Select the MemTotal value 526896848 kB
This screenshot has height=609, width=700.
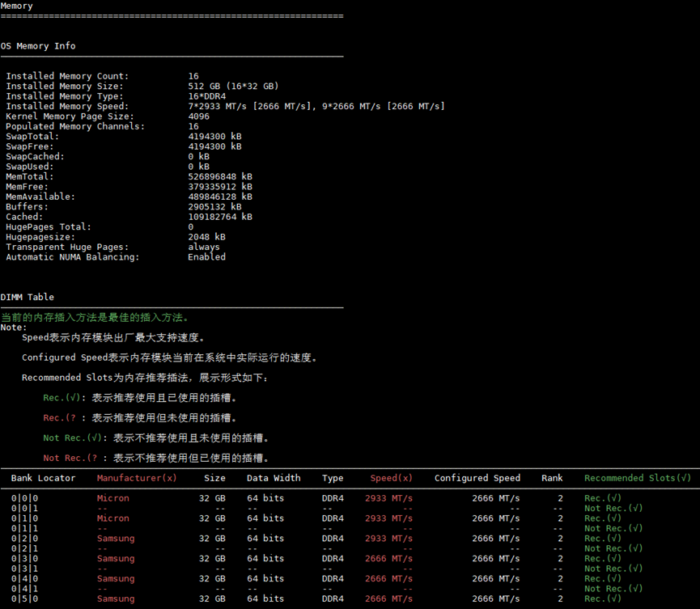(219, 177)
